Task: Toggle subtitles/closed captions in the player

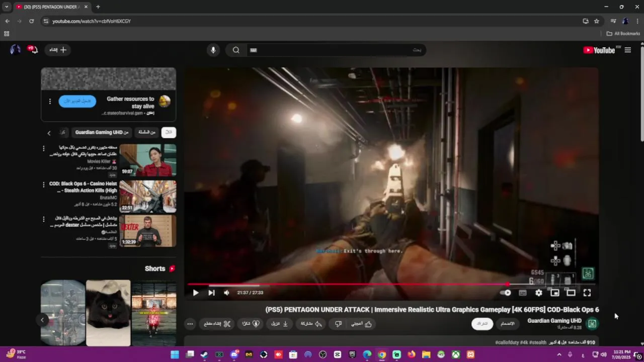Action: [x=523, y=293]
